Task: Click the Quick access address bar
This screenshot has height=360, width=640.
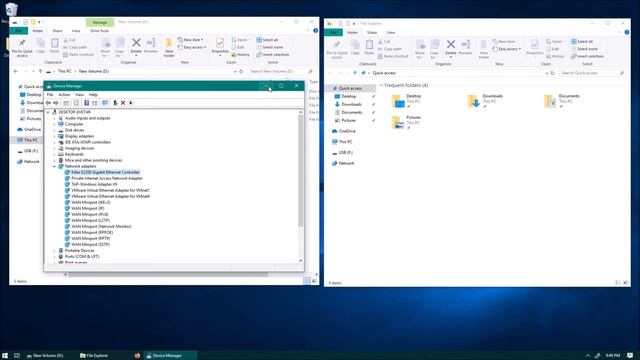Action: tap(454, 73)
